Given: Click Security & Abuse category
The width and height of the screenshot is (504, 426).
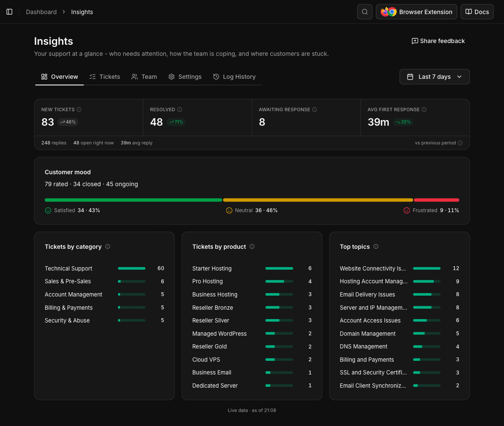Looking at the screenshot, I should 104,320.
